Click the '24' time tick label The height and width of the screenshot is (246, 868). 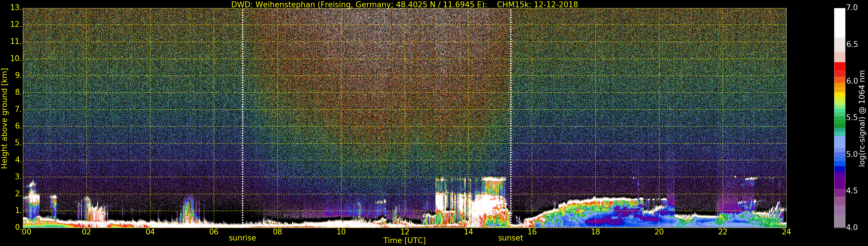point(786,232)
